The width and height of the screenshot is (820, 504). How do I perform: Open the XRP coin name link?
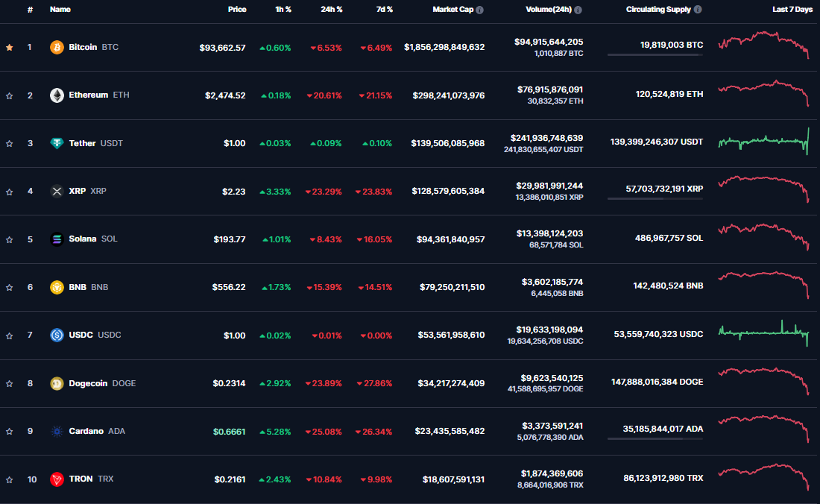click(x=78, y=191)
